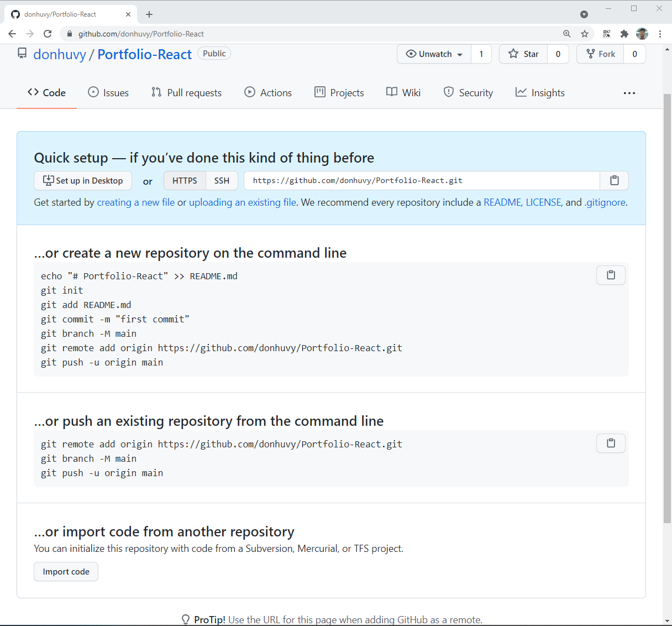The image size is (672, 626).
Task: Click the LICENSE link
Action: [x=543, y=202]
